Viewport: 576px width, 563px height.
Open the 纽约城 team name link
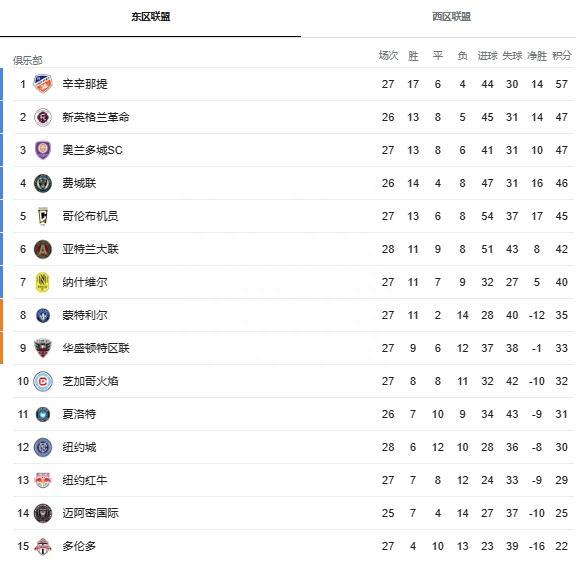79,447
